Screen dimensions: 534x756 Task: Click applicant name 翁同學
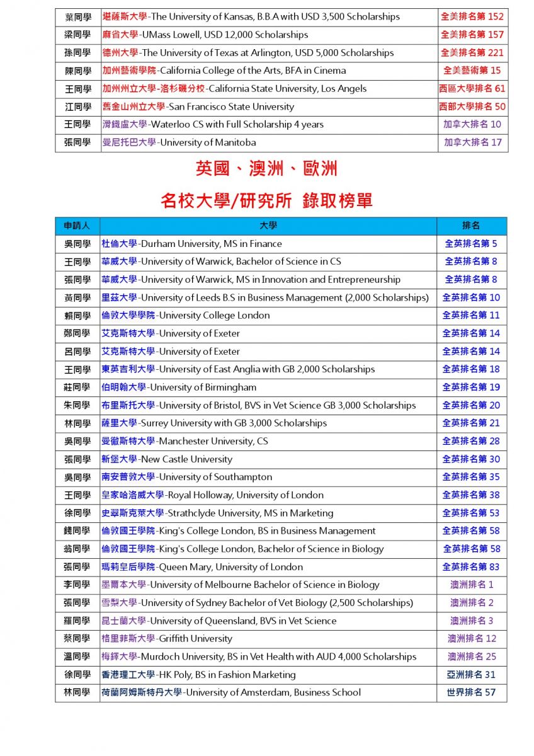(x=77, y=549)
